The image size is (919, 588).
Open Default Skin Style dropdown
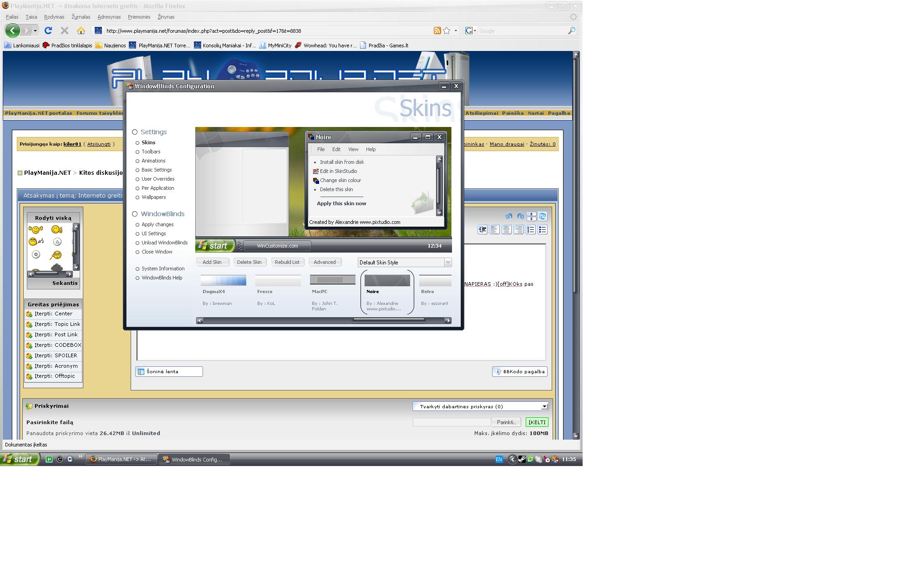(448, 262)
